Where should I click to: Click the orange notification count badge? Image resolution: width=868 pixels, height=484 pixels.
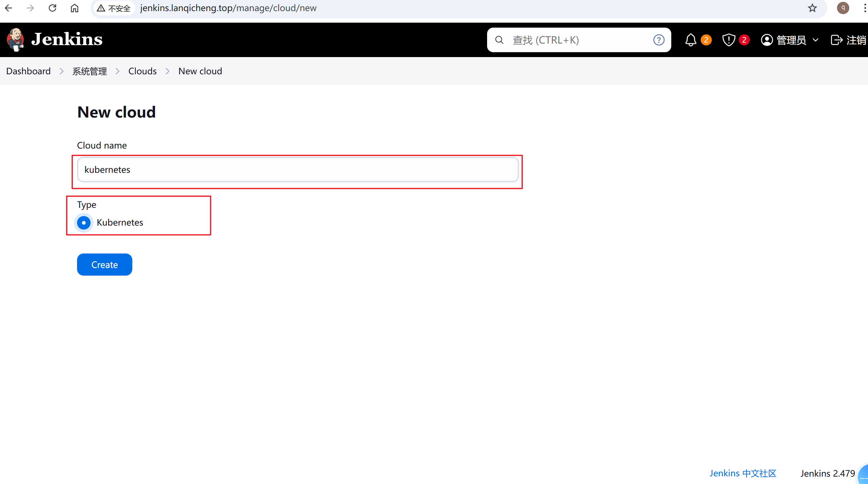[706, 40]
